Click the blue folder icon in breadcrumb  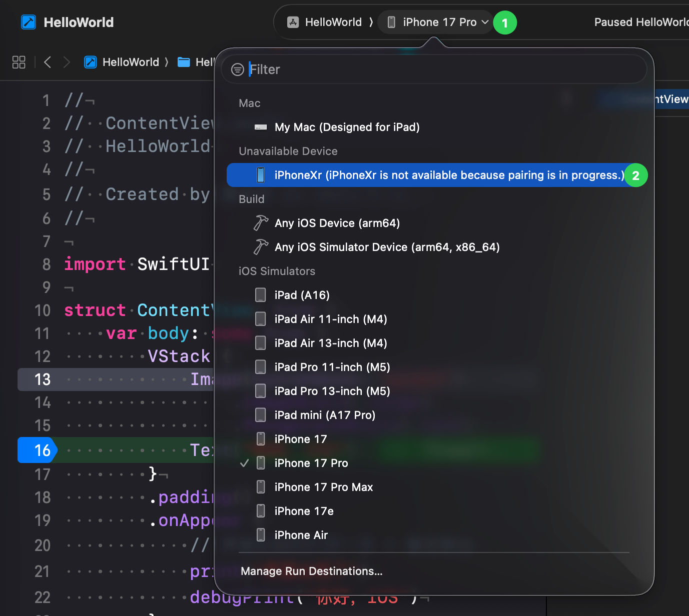pyautogui.click(x=184, y=62)
